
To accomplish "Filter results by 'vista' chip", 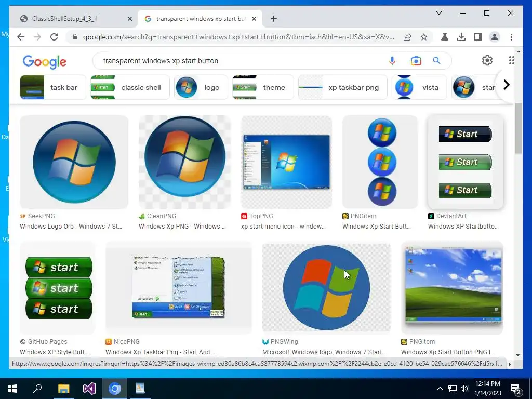I will (x=419, y=87).
